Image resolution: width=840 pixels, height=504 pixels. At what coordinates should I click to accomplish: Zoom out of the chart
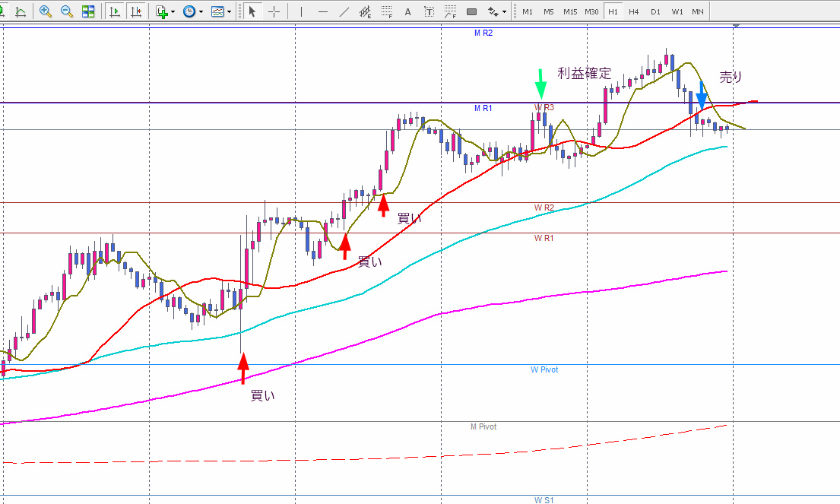click(67, 11)
